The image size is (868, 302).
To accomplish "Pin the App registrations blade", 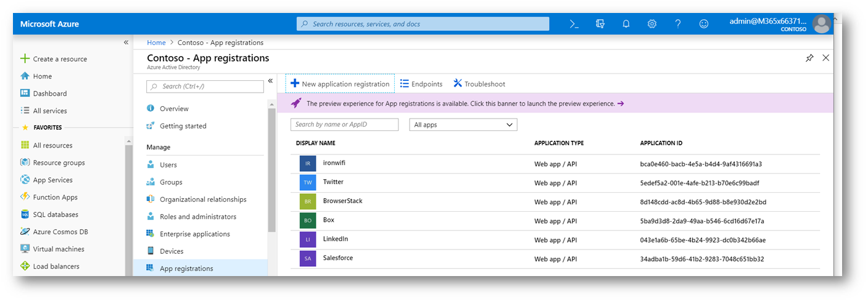I will pos(809,58).
